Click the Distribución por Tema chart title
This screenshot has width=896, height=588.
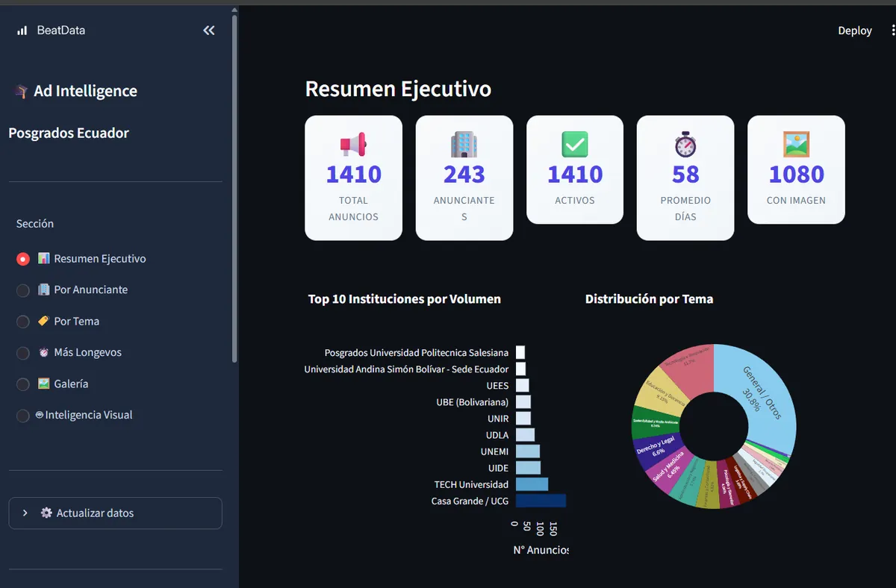pos(649,298)
